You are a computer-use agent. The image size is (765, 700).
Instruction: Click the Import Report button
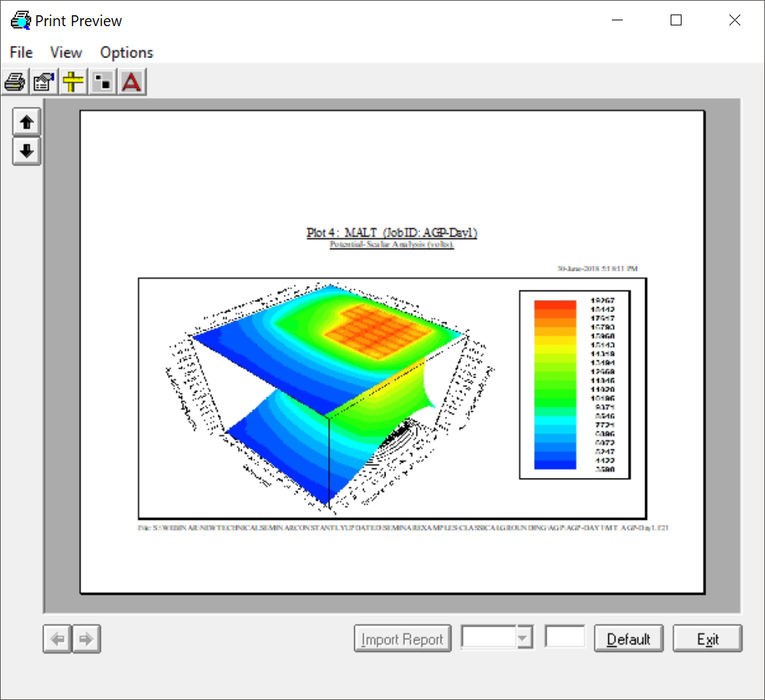[402, 639]
